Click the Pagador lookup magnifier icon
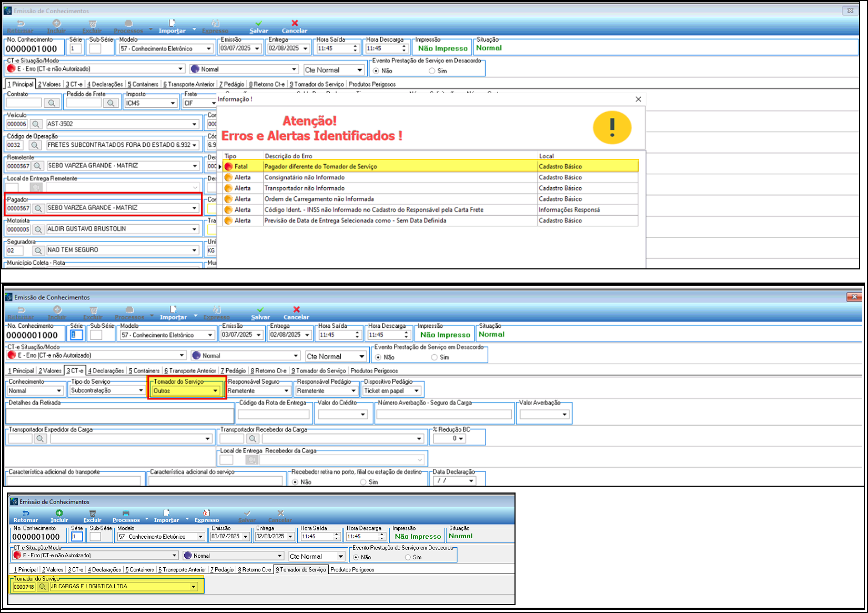Screen dimensions: 868x613 pos(38,208)
